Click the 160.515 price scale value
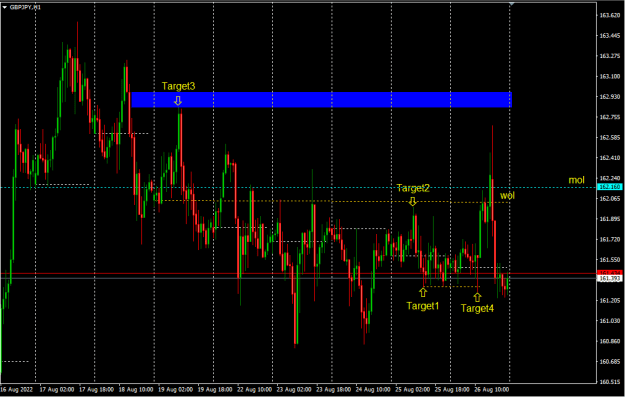Viewport: 625px width, 397px height. tap(610, 381)
